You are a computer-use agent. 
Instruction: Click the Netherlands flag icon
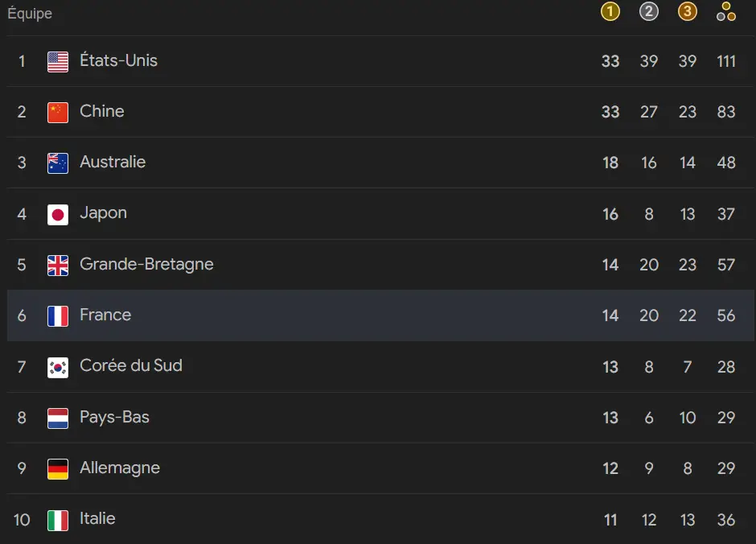(58, 418)
